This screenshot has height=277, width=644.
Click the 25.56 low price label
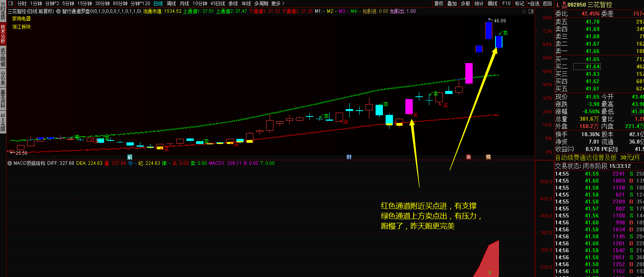tap(21, 153)
